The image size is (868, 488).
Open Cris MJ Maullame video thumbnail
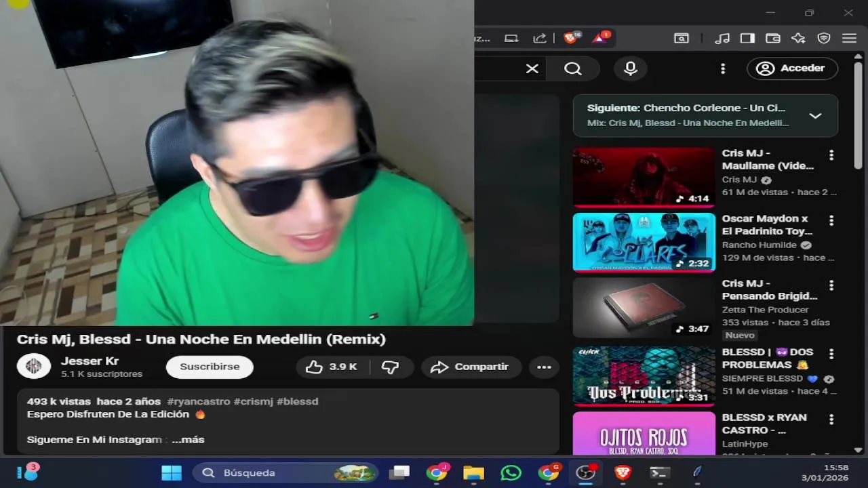click(644, 177)
